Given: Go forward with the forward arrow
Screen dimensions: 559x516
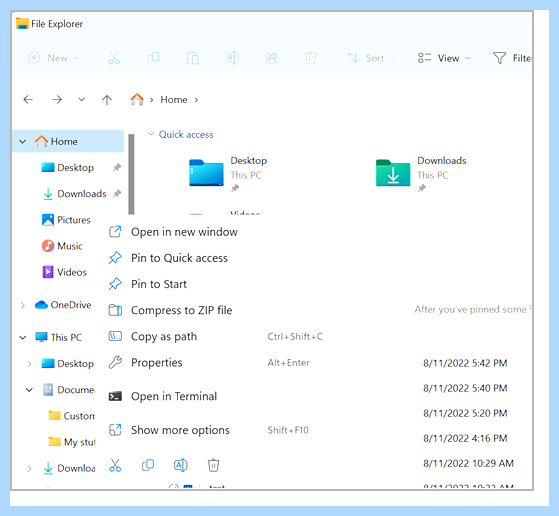Looking at the screenshot, I should point(57,99).
